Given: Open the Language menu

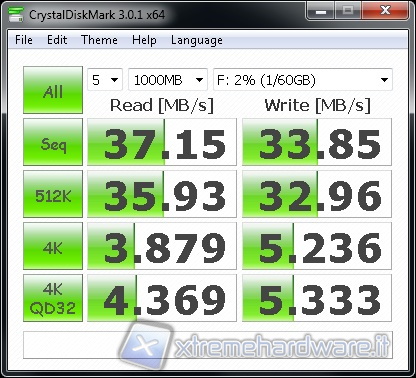Looking at the screenshot, I should (x=197, y=40).
